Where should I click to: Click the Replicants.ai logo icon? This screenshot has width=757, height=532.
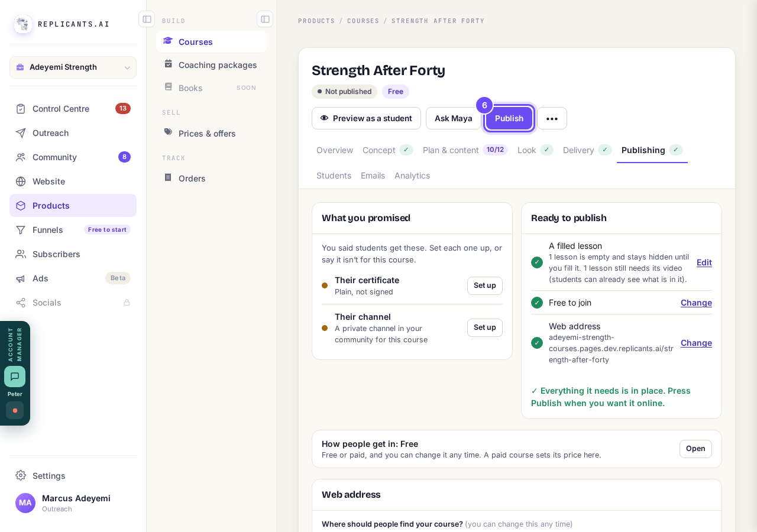click(23, 24)
